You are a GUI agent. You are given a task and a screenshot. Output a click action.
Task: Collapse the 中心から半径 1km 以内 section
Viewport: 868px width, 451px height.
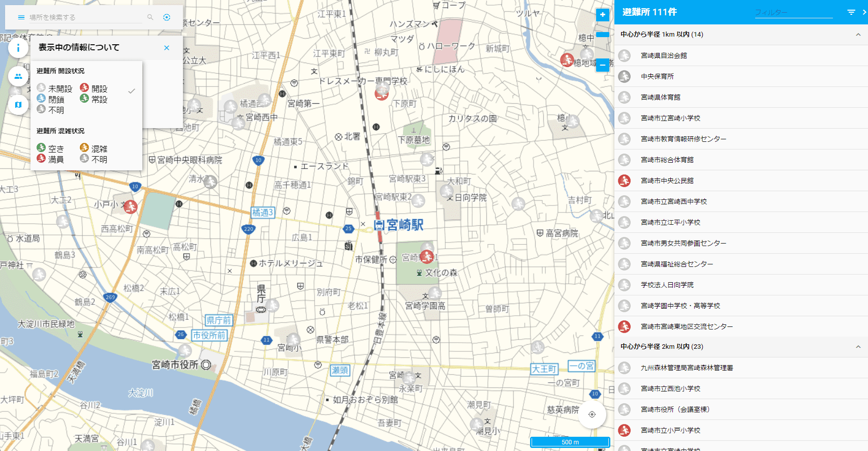tap(858, 35)
